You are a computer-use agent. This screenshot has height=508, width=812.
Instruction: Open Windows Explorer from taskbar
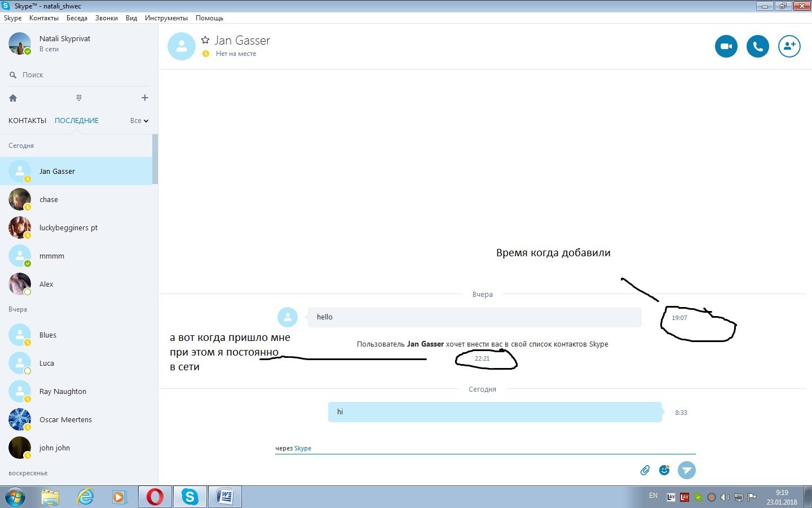50,497
